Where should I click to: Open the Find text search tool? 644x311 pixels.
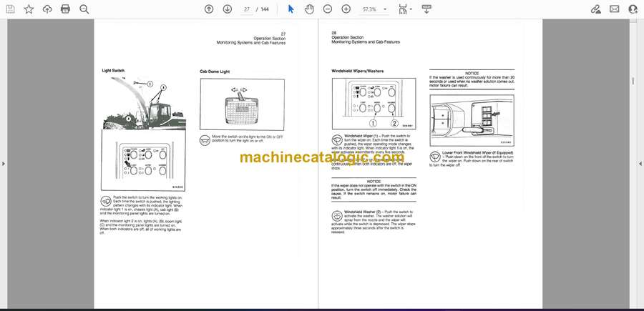(x=84, y=9)
